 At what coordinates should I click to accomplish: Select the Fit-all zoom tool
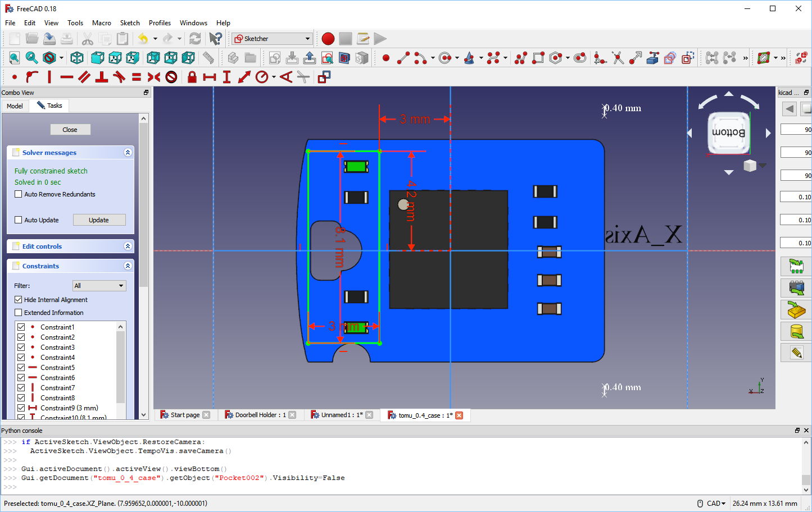click(x=13, y=58)
